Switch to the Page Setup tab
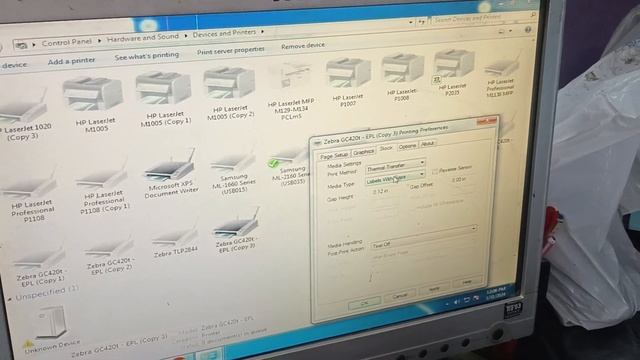Screen dimensions: 640x360 pyautogui.click(x=334, y=156)
